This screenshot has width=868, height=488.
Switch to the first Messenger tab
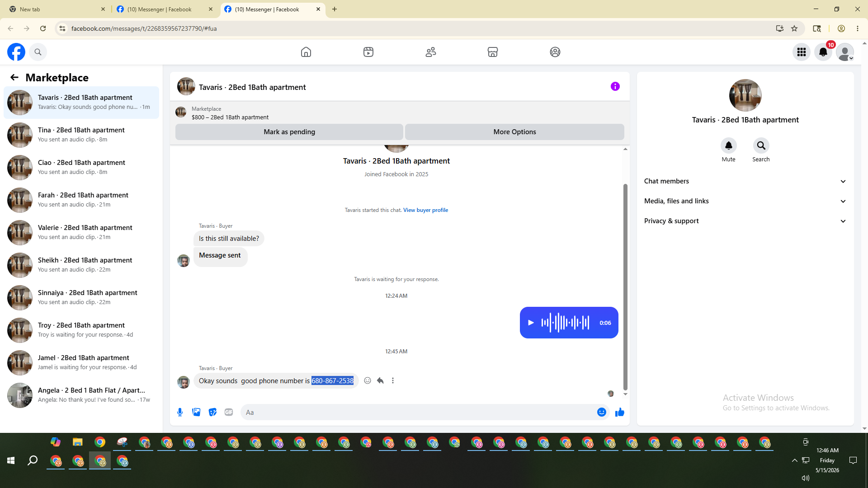(x=164, y=9)
